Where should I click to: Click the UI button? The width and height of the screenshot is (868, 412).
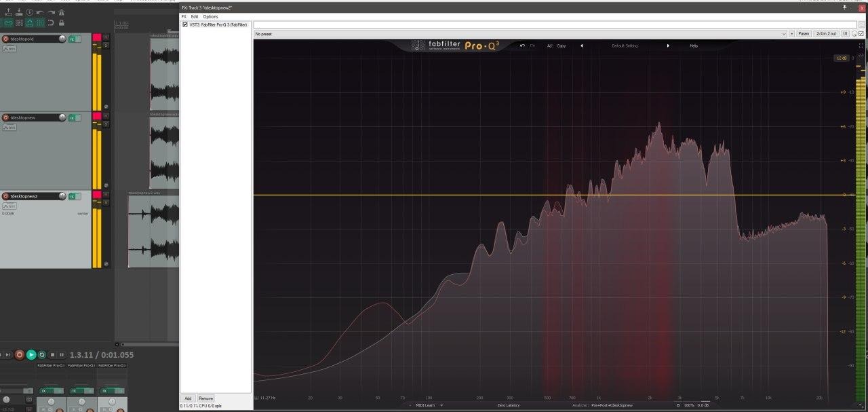coord(845,33)
